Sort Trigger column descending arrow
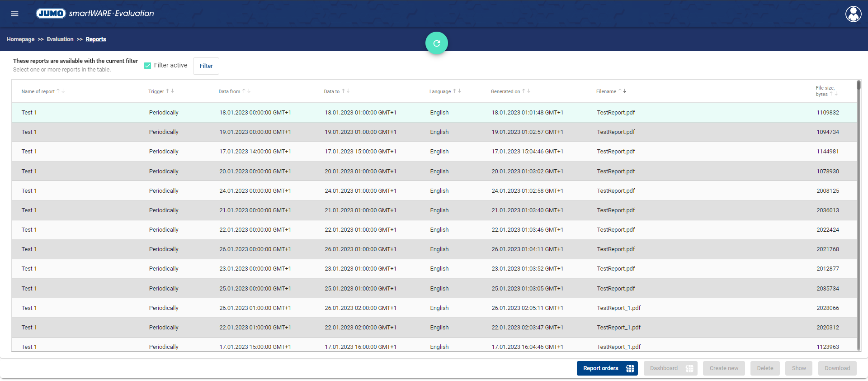This screenshot has height=381, width=868. pos(173,91)
